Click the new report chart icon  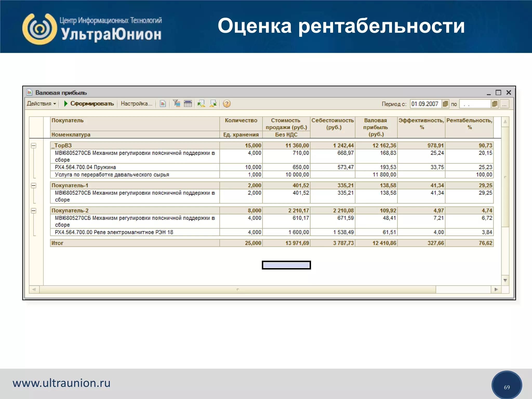click(x=163, y=104)
